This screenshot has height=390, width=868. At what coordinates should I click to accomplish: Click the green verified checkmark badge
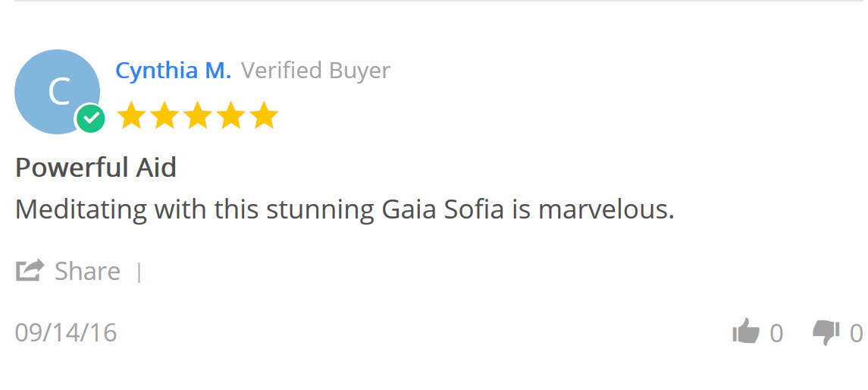click(90, 118)
